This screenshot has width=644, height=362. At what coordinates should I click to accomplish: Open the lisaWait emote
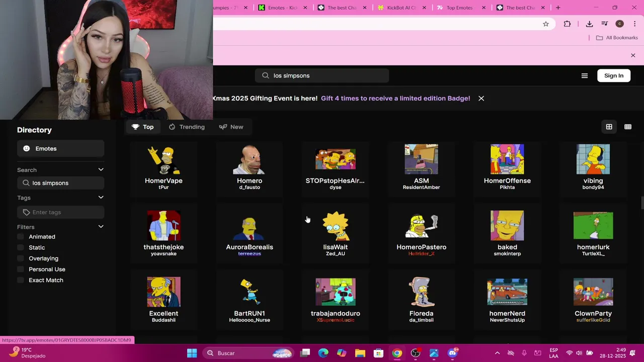click(x=336, y=234)
